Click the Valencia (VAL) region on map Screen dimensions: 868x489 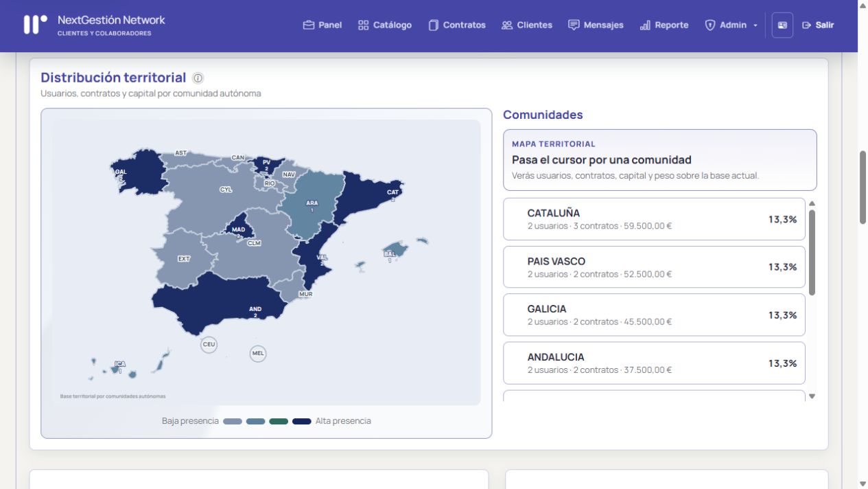[x=316, y=258]
